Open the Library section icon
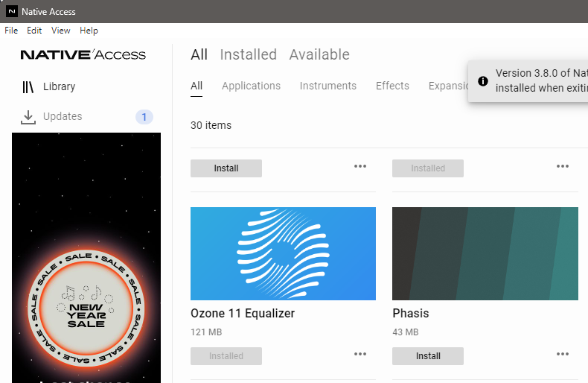This screenshot has height=383, width=588. (x=28, y=86)
